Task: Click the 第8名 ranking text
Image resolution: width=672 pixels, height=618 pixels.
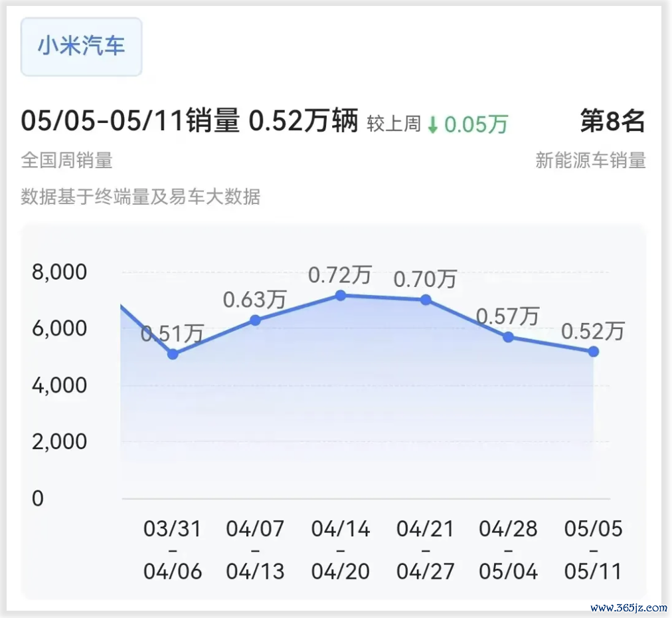Action: (612, 121)
